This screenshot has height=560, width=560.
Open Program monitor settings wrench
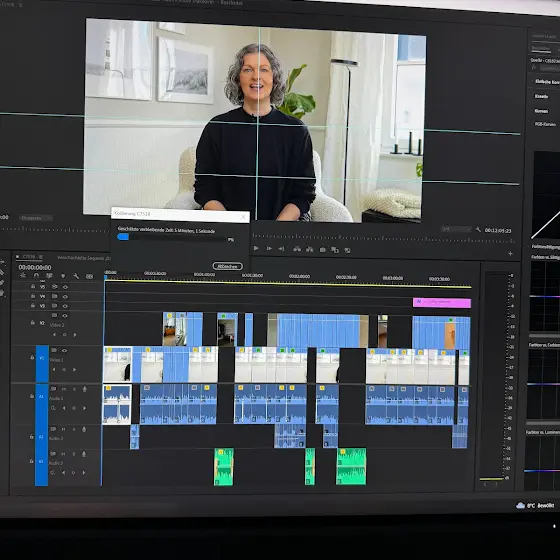click(x=478, y=230)
